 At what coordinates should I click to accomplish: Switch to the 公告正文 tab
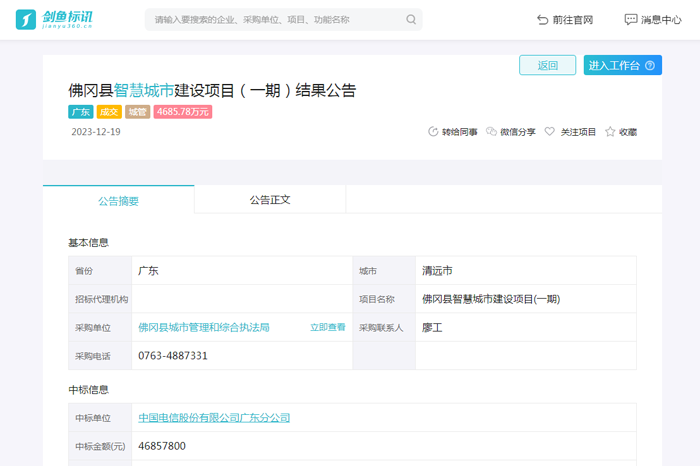point(270,200)
